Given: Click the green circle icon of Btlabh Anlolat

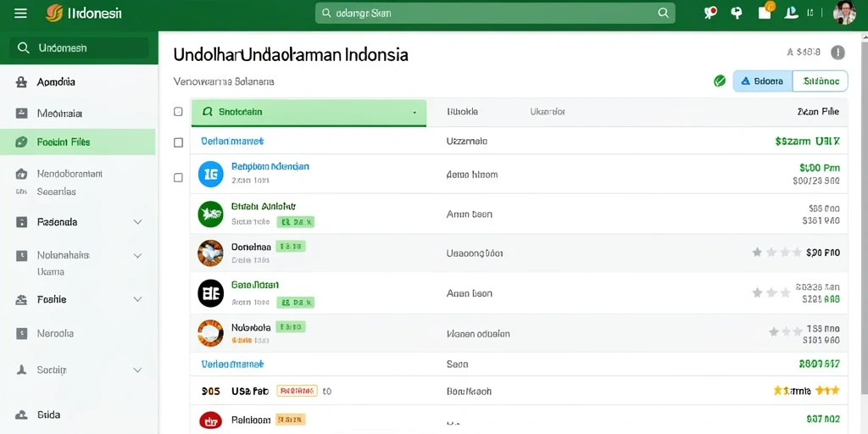Looking at the screenshot, I should coord(210,214).
